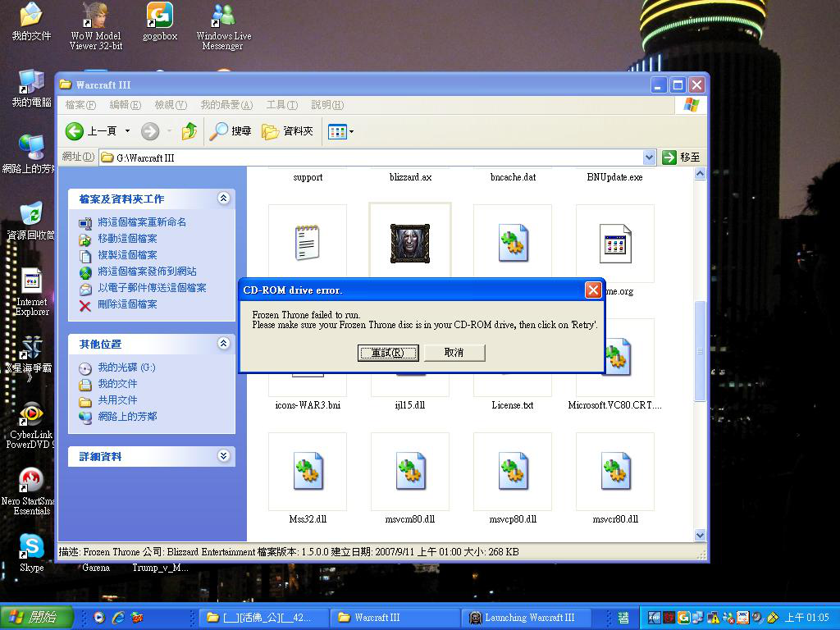The width and height of the screenshot is (840, 630).
Task: Close the CD-ROM drive error dialog
Action: pos(593,290)
